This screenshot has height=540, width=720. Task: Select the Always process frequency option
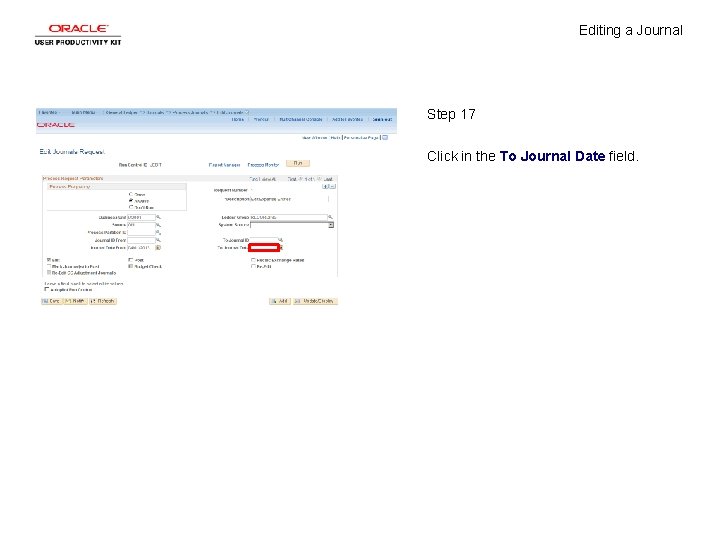[x=131, y=201]
